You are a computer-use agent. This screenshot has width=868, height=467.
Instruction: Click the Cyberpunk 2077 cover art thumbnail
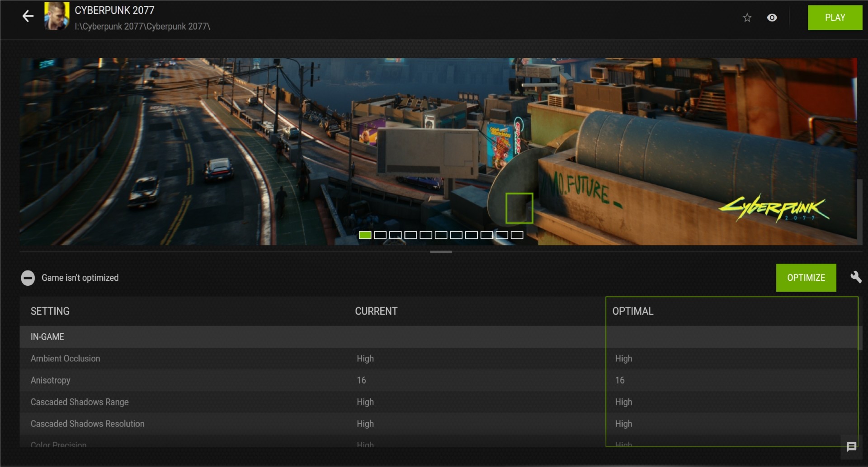pos(57,17)
